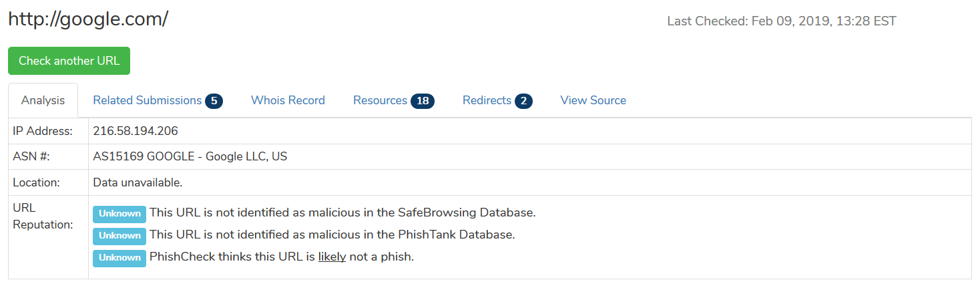Open the Resources tab
The width and height of the screenshot is (980, 288).
tap(380, 100)
